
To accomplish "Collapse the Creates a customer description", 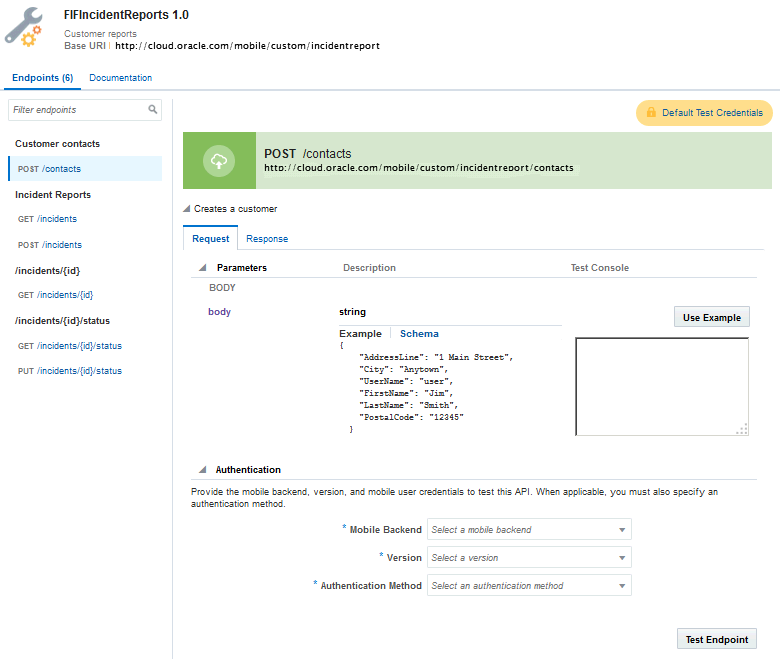I will tap(187, 208).
